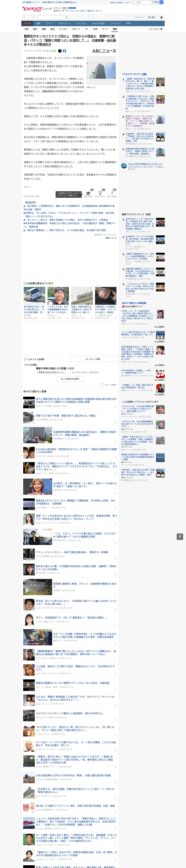Share the article on Facebook
The image size is (186, 868).
point(64,51)
